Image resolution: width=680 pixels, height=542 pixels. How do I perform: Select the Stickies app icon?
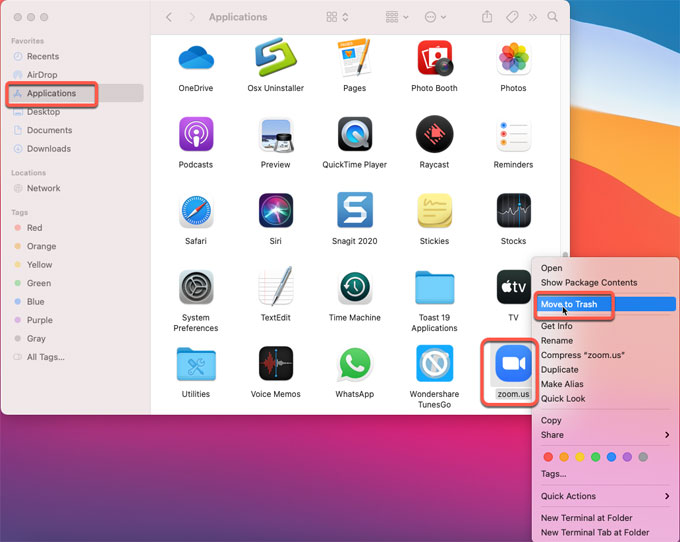[435, 211]
